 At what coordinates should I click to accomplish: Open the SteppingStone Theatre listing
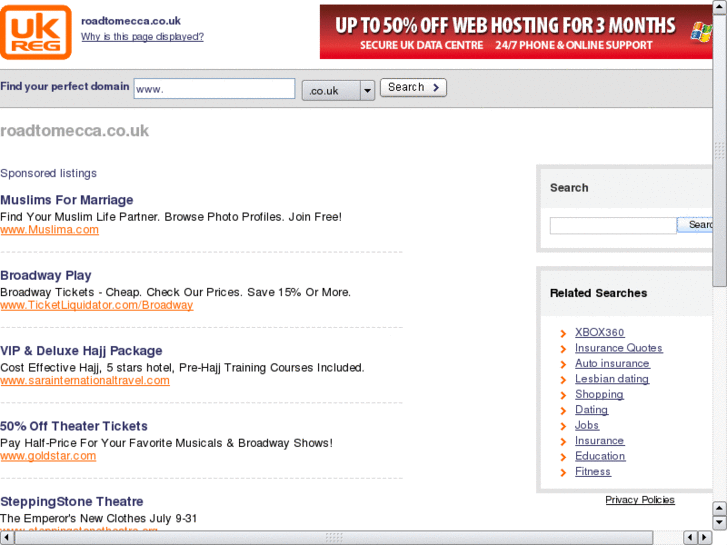(x=71, y=501)
